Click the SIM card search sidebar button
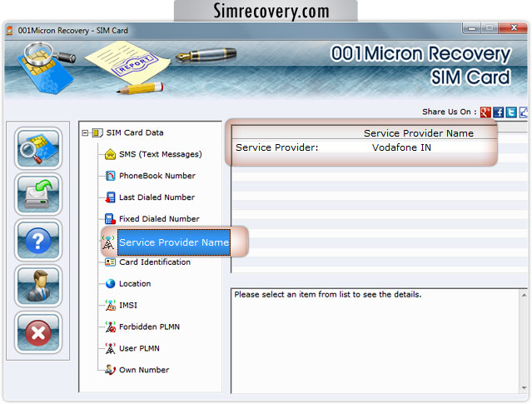532x404 pixels. [x=38, y=149]
